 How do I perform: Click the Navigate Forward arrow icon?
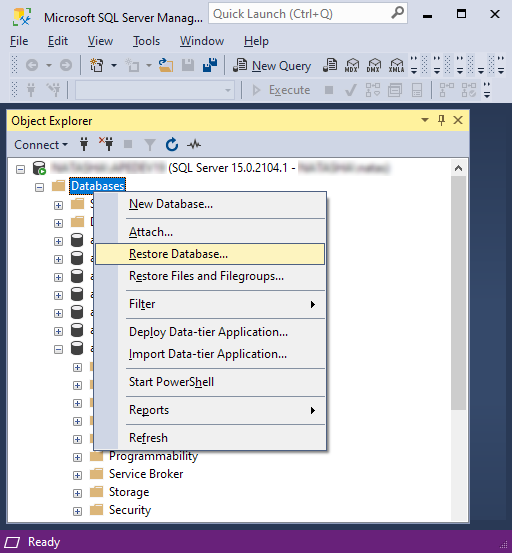pos(66,65)
